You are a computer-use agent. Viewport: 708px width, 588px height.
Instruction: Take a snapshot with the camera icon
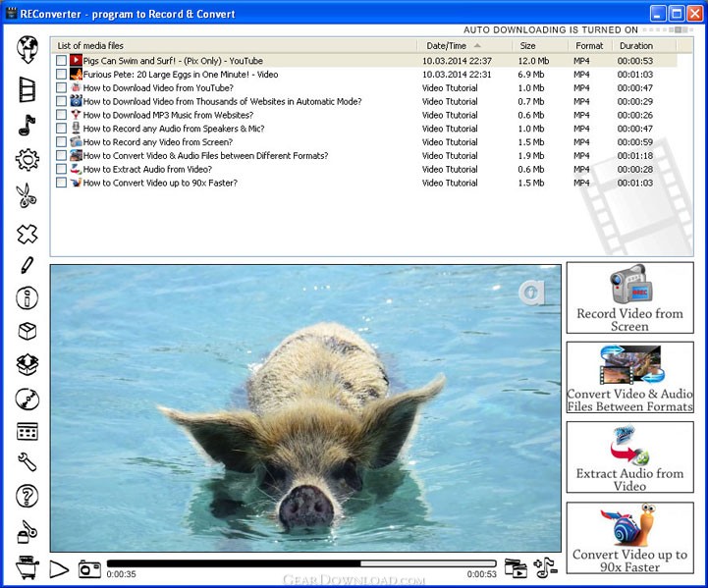(x=89, y=569)
